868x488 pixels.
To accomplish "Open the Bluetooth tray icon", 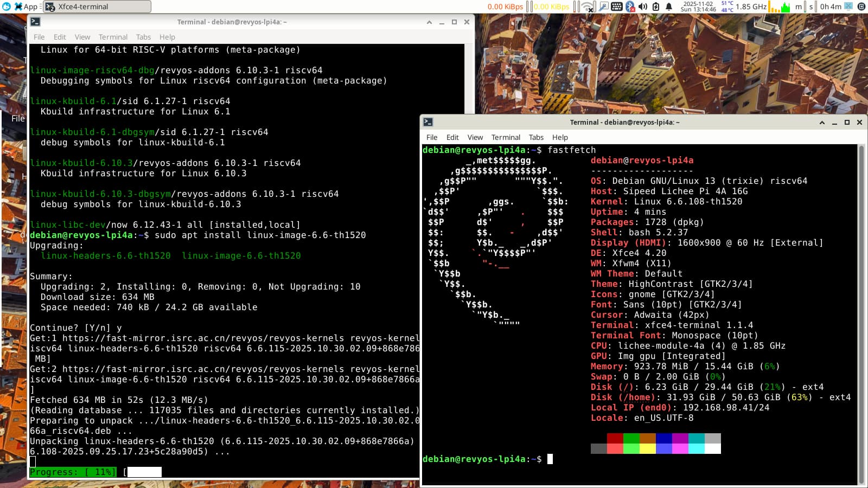I will [630, 7].
